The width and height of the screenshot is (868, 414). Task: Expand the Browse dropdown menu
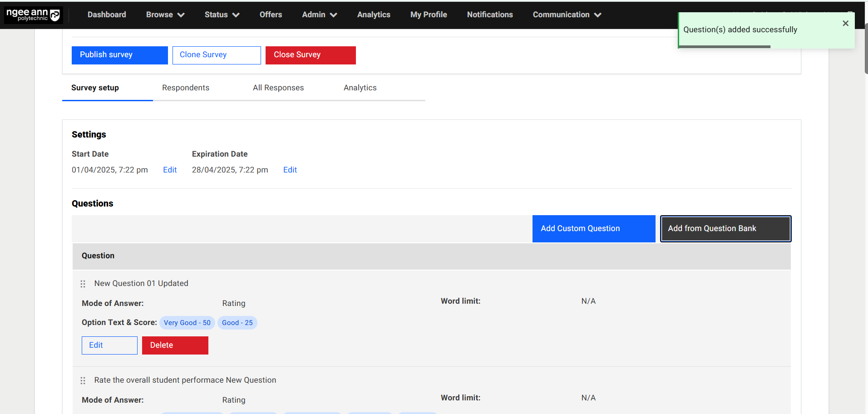pos(165,15)
